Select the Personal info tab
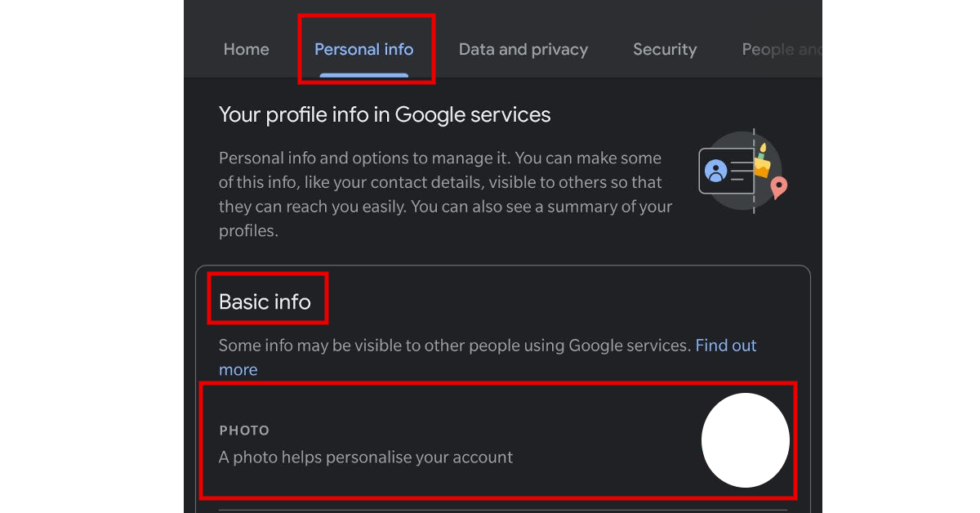 (365, 49)
